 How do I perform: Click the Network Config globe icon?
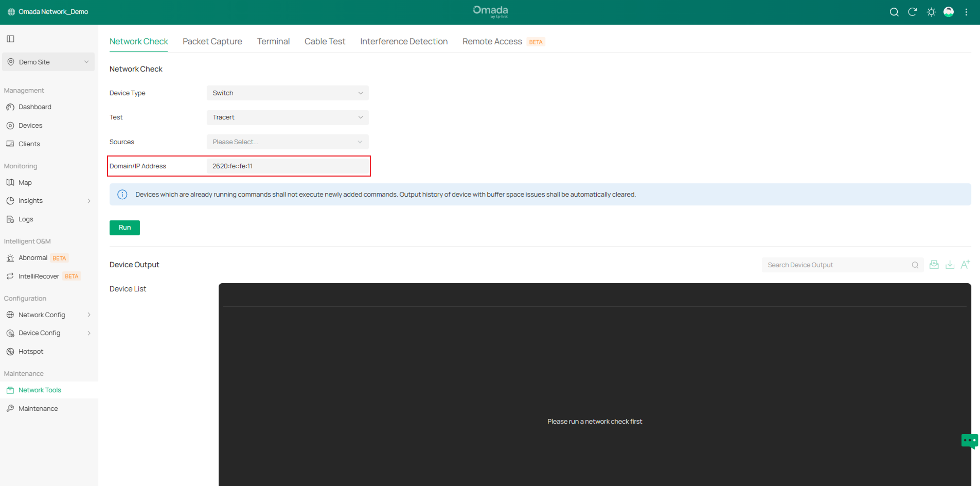(x=10, y=315)
